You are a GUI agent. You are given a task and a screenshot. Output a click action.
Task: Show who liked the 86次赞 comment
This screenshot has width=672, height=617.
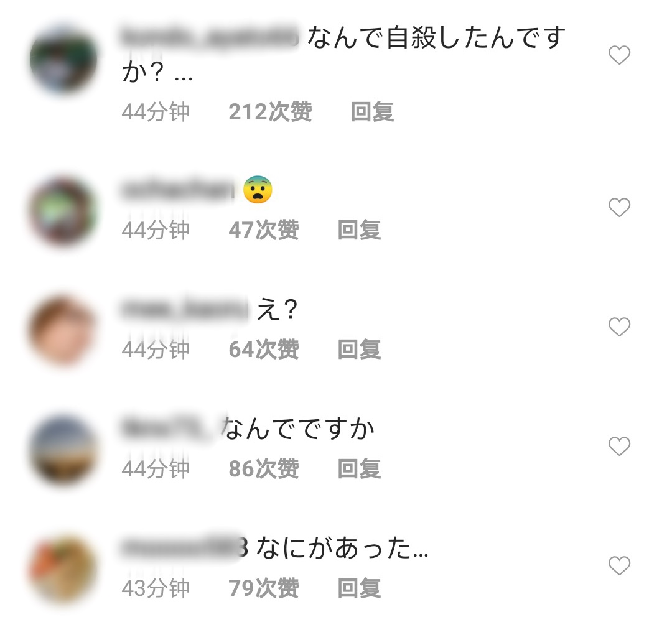coord(264,469)
